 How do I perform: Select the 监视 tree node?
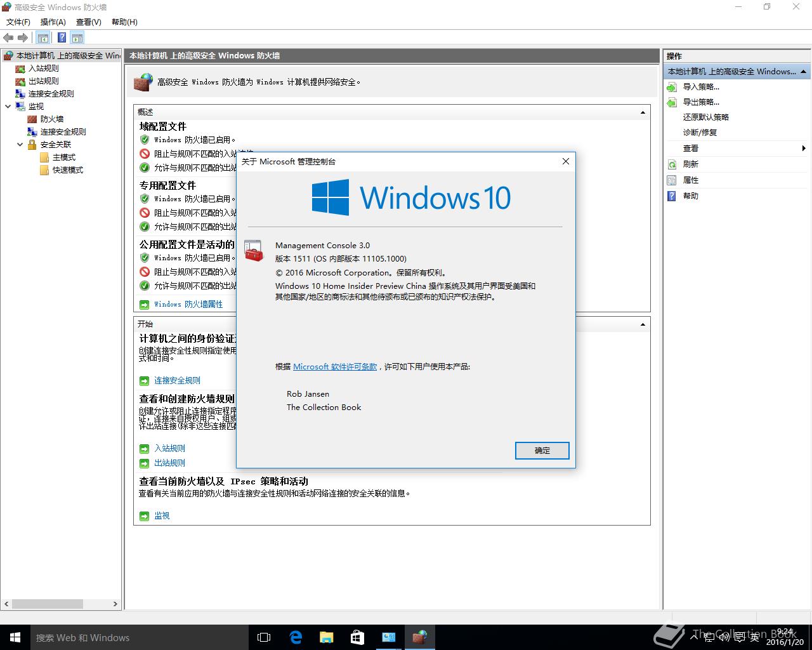pos(36,107)
